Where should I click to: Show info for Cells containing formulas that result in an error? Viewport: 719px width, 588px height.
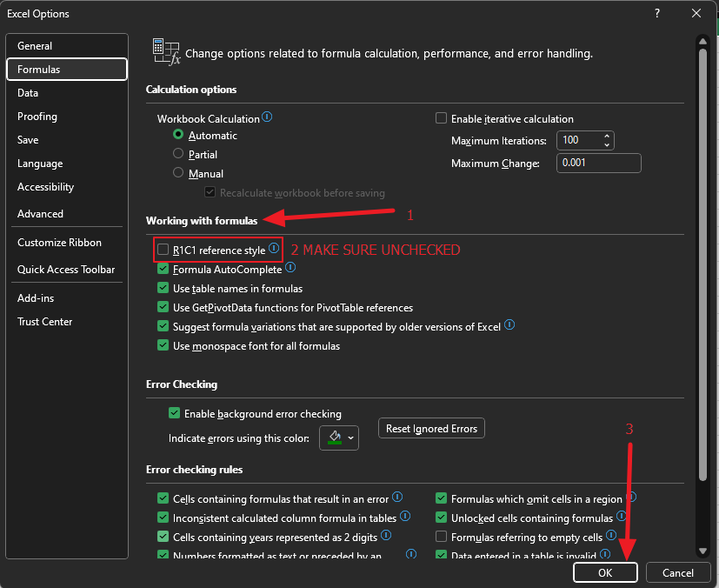[397, 497]
